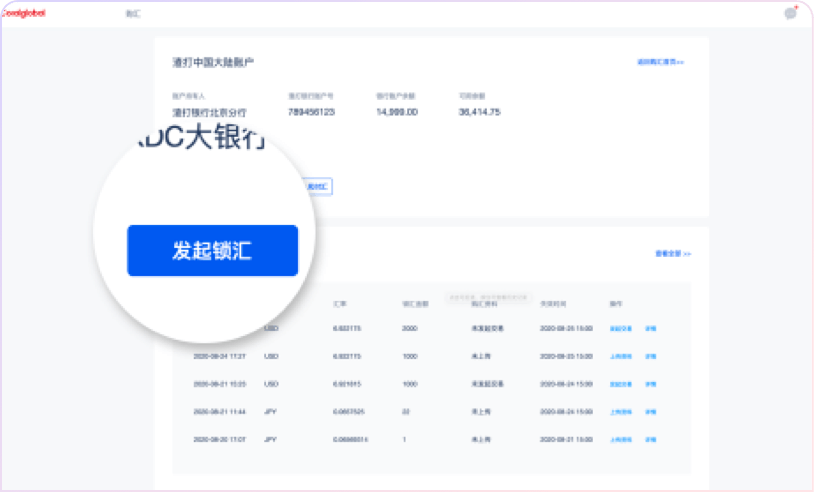
Task: Click the first action link in the amount 2000 row
Action: click(621, 329)
